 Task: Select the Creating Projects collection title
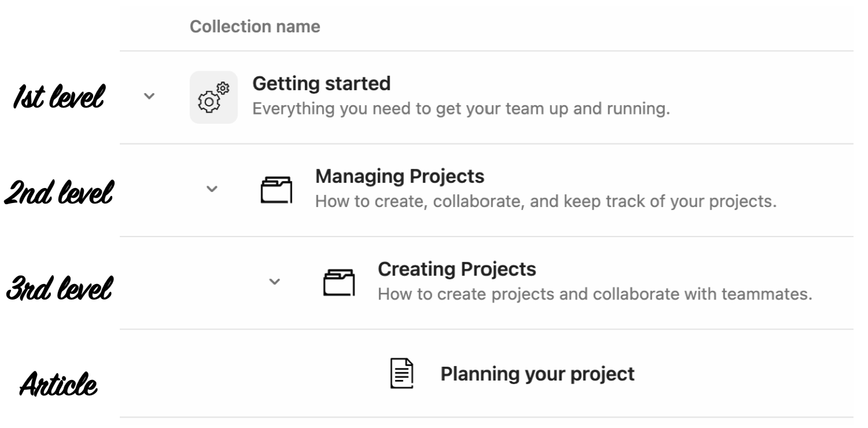457,270
